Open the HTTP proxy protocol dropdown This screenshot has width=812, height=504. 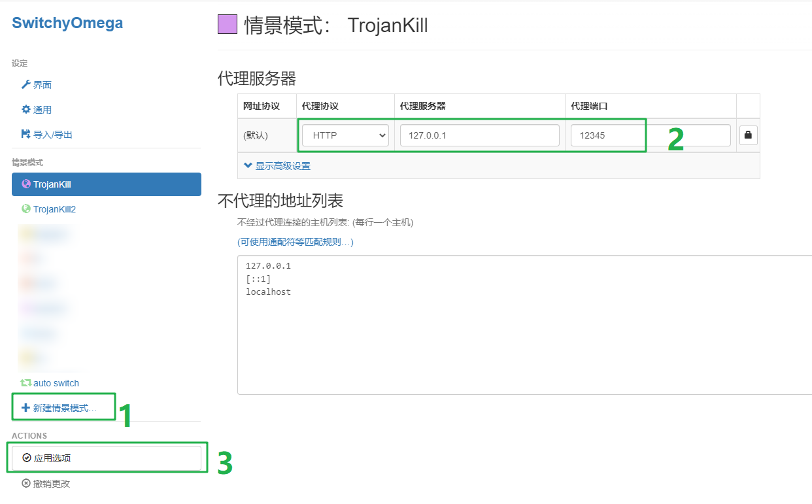345,135
